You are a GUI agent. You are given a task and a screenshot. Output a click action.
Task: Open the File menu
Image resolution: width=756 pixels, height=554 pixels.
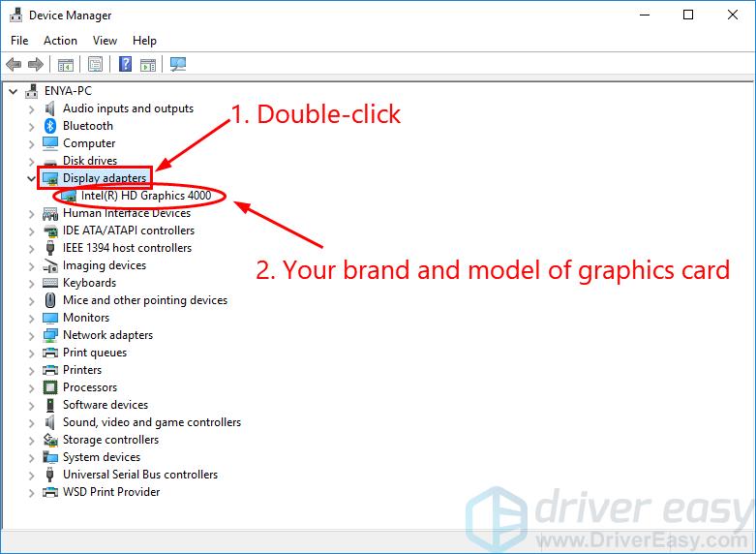tap(19, 41)
